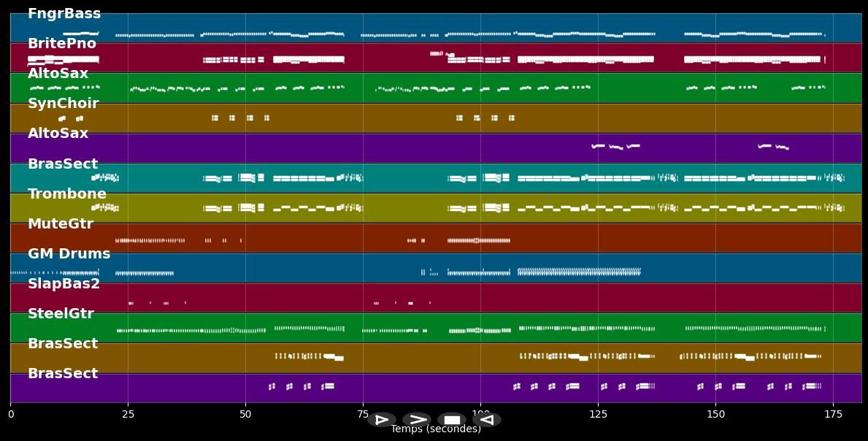Click the 150-second tick on time axis
868x441 pixels.
pos(715,414)
